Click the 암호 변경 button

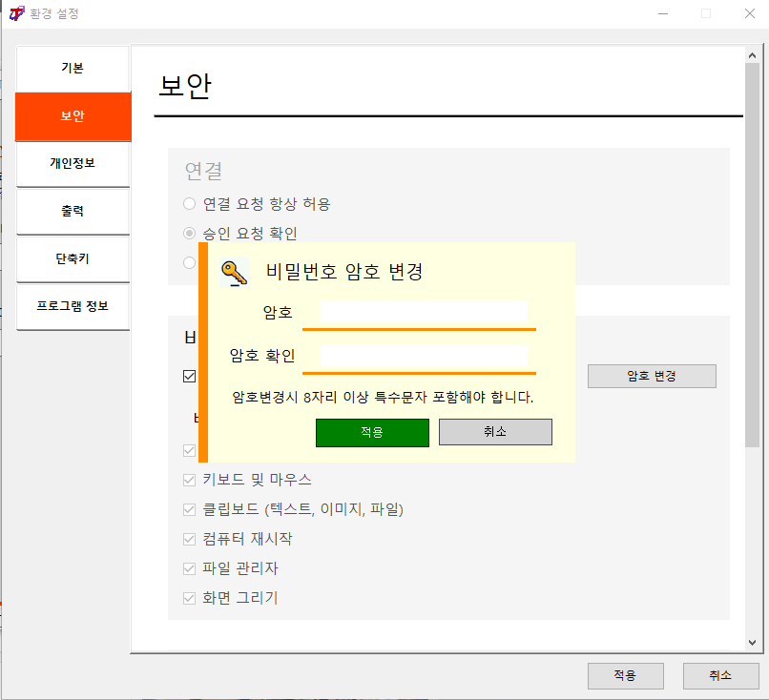point(652,376)
